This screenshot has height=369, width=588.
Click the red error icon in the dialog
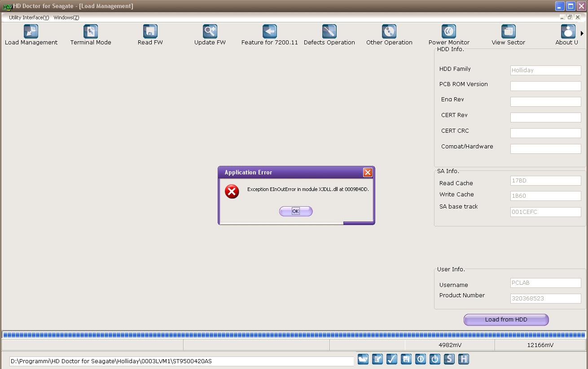click(232, 191)
